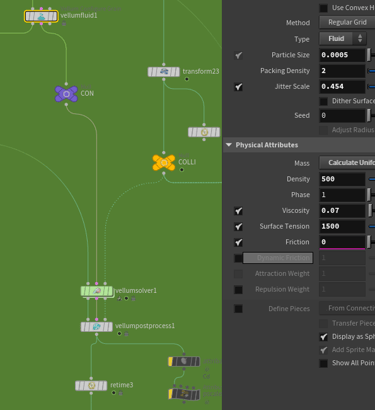Click the retime3 node name label
This screenshot has height=410, width=375.
click(122, 385)
